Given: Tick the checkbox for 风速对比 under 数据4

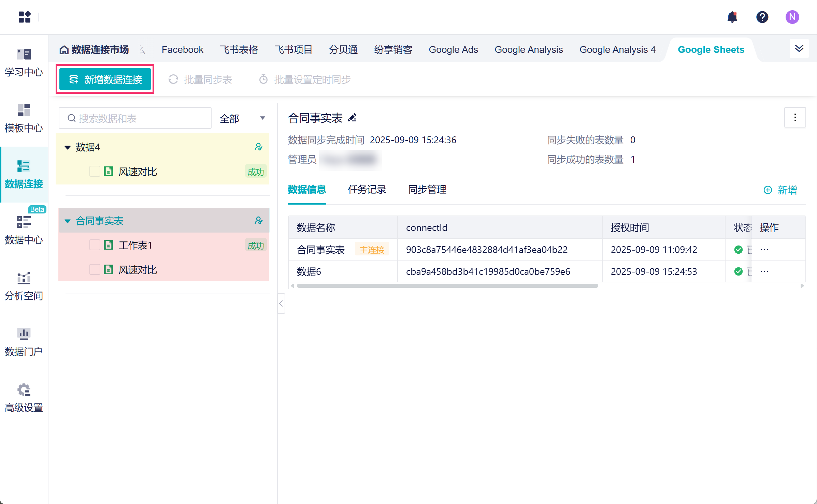Looking at the screenshot, I should point(95,172).
